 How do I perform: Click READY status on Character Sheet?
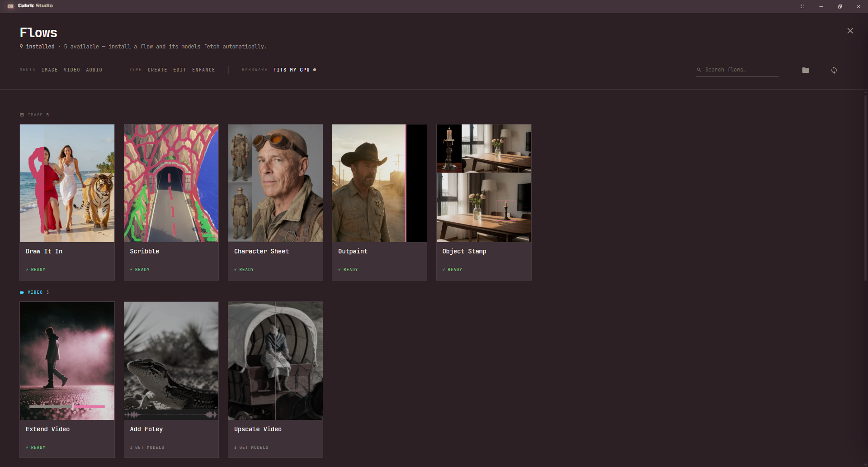tap(244, 270)
